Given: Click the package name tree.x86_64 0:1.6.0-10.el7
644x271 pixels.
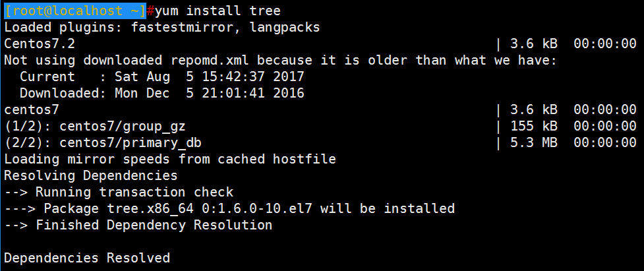Looking at the screenshot, I should pos(210,208).
